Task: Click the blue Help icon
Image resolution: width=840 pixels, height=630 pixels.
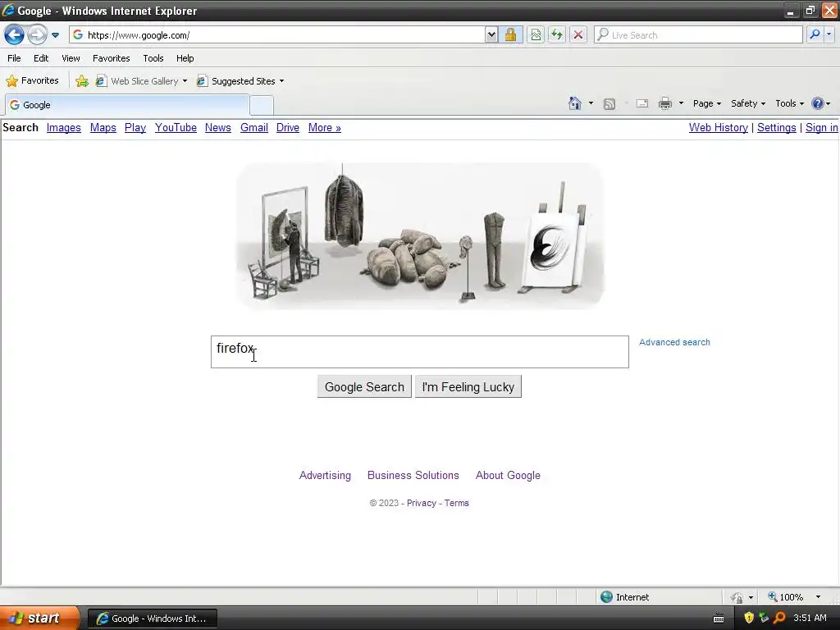Action: pos(818,103)
